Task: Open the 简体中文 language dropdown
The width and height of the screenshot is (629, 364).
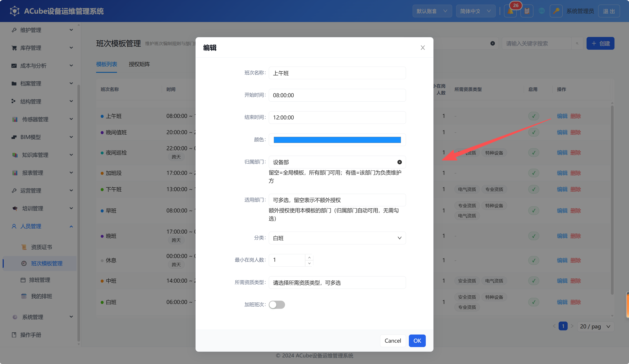Action: 476,11
